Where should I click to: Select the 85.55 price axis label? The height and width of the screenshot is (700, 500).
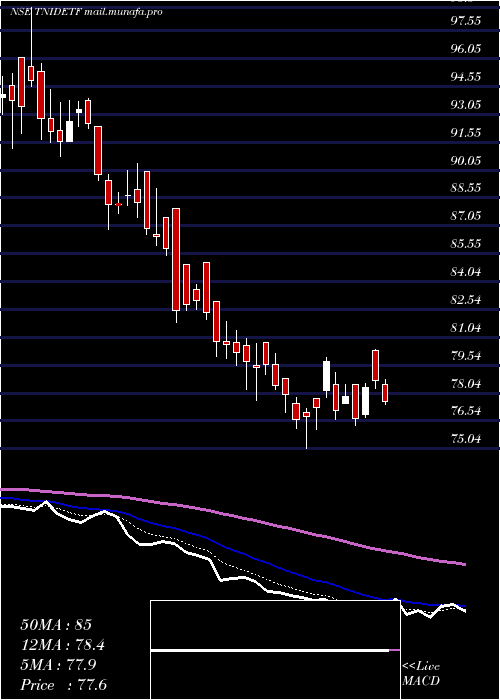point(466,244)
